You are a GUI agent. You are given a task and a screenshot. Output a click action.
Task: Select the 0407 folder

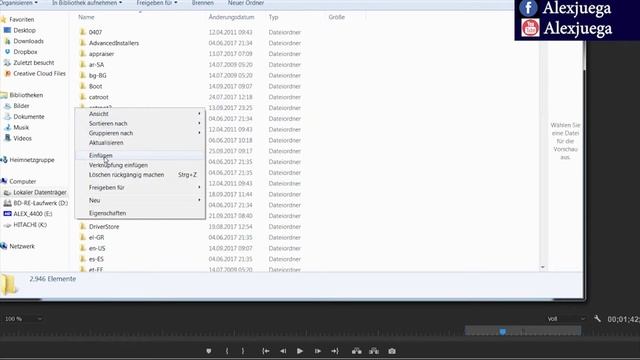coord(95,32)
